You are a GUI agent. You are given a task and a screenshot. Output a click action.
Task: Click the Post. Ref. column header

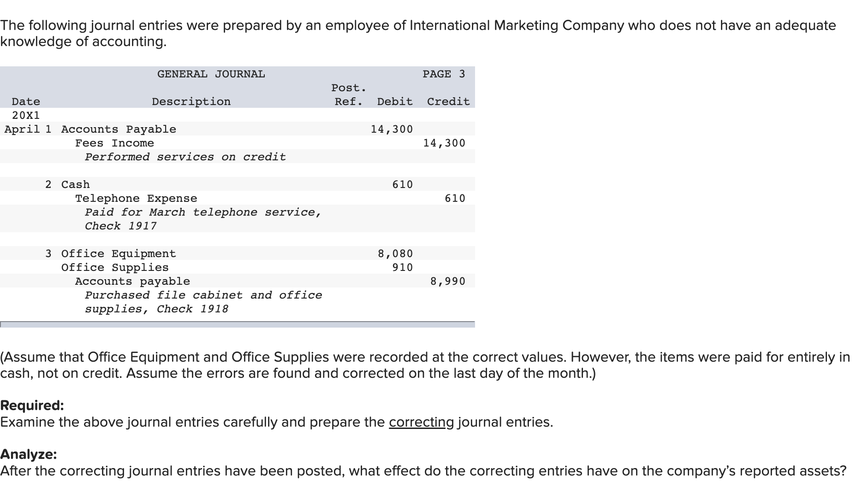[x=349, y=94]
